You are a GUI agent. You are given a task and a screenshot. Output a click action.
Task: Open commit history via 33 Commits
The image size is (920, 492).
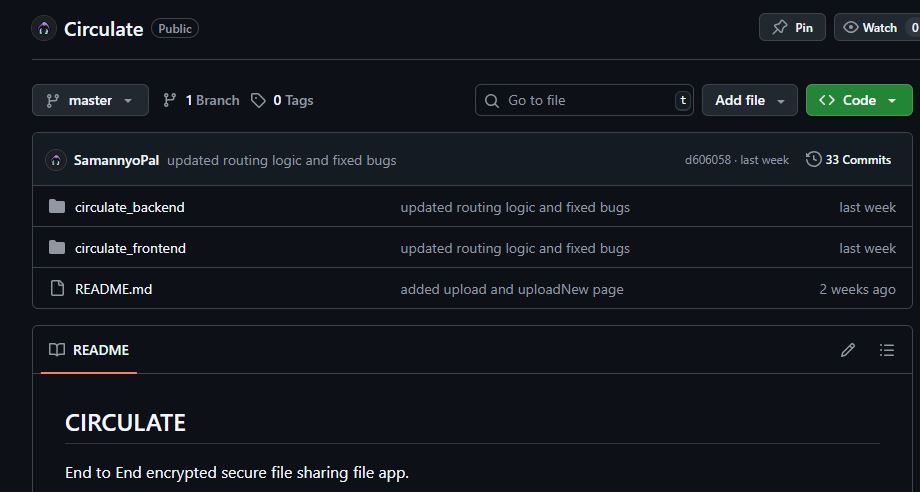(848, 160)
